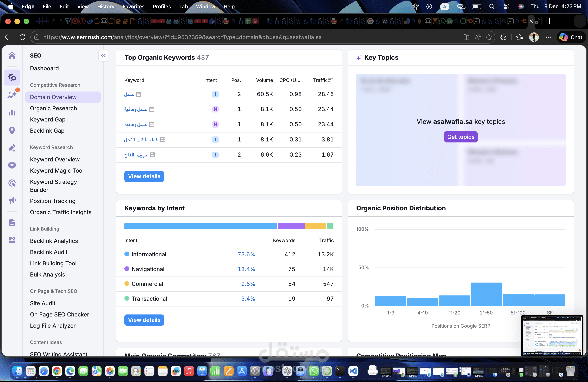588x382 pixels.
Task: Click the browser address bar URL
Action: tap(182, 37)
